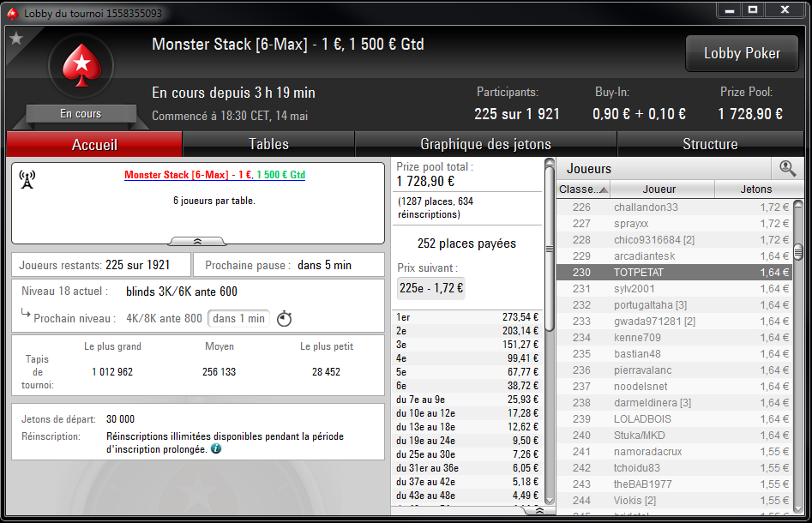Click the prize pool scrollbar thumb
The width and height of the screenshot is (812, 523).
pos(550,249)
